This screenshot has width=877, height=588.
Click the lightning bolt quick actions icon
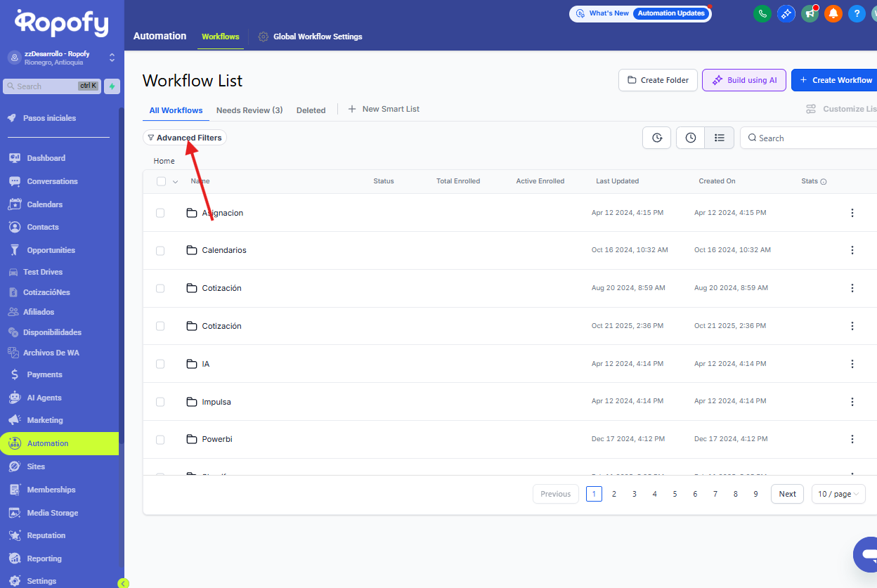point(112,86)
